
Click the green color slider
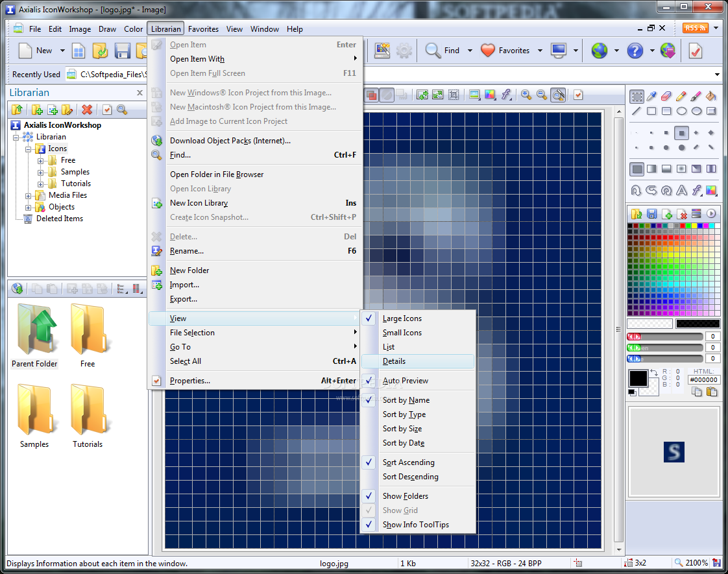point(665,348)
